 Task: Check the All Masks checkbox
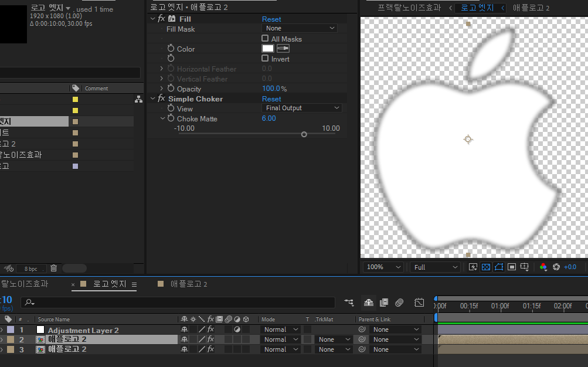point(265,38)
